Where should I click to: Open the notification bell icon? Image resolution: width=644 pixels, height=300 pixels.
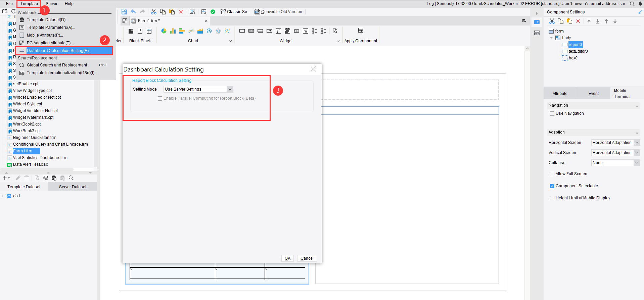tap(640, 4)
